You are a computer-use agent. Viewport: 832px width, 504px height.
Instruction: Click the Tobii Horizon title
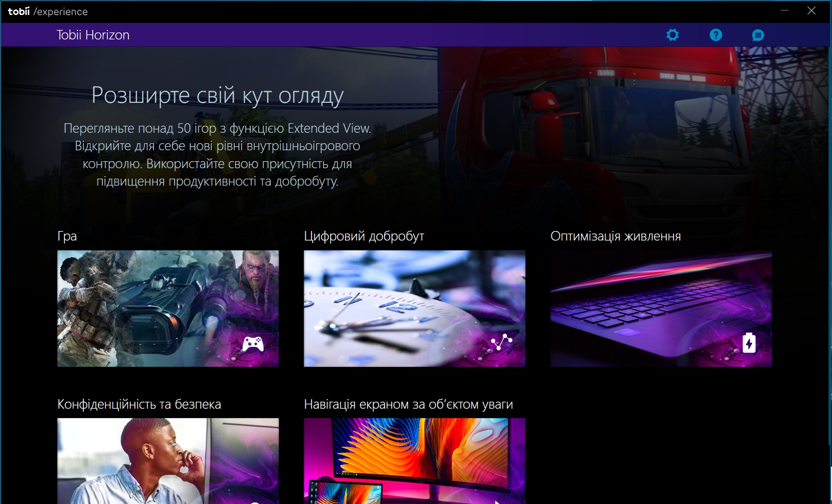93,35
